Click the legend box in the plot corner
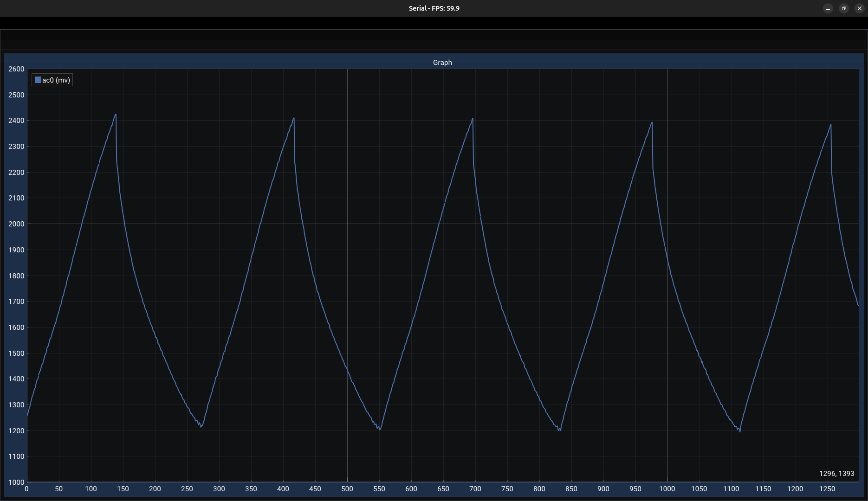This screenshot has width=868, height=501. (x=52, y=80)
